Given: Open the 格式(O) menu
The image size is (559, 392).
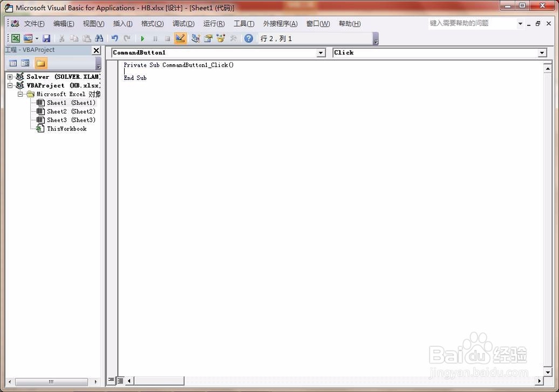Looking at the screenshot, I should pos(153,23).
